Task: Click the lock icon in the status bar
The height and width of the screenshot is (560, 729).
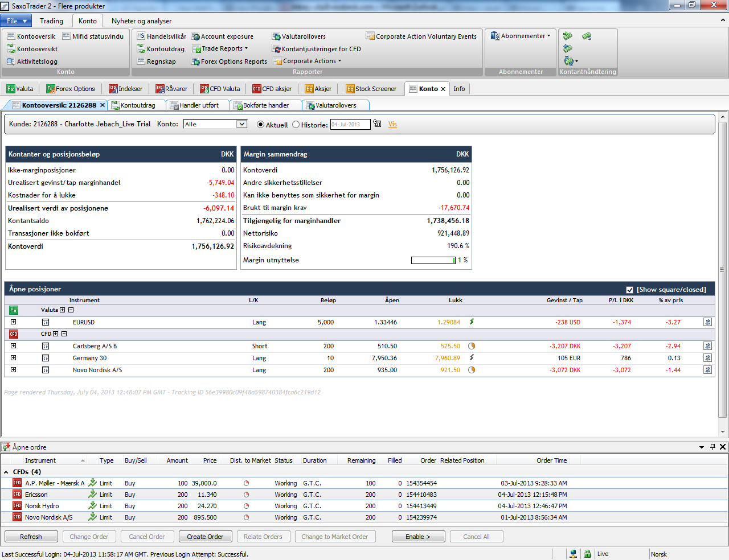Action: click(587, 554)
